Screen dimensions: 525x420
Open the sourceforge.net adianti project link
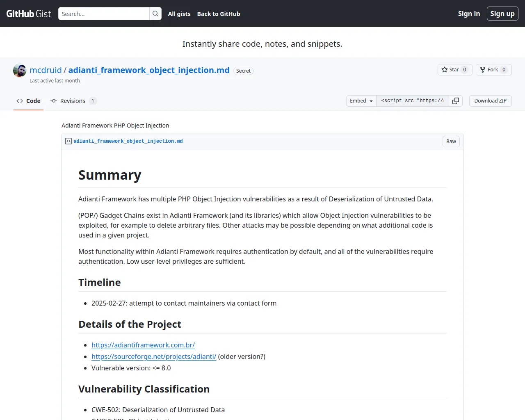[x=154, y=356]
